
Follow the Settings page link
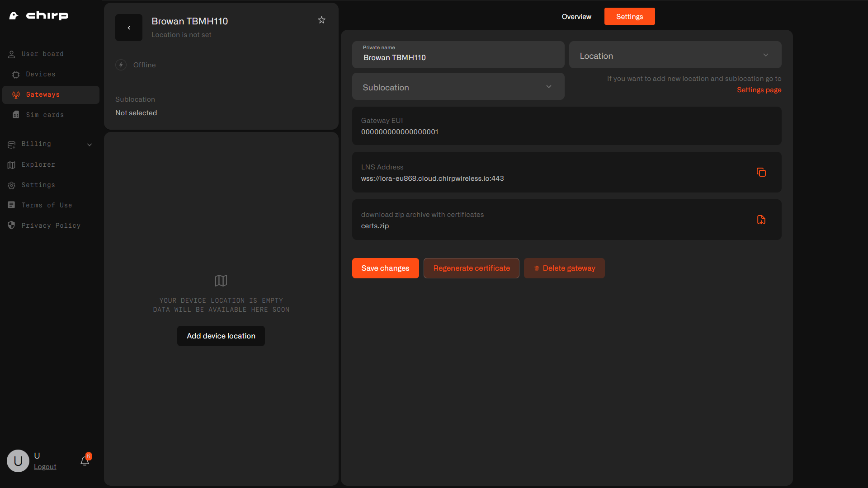click(x=759, y=90)
